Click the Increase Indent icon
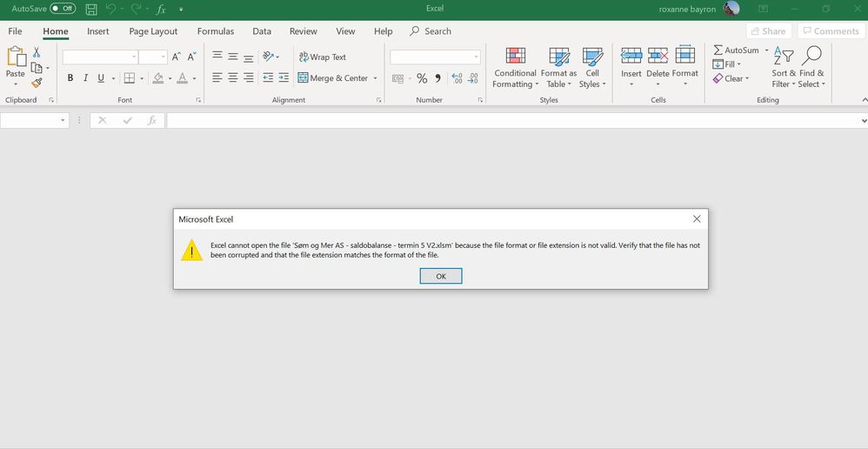Image resolution: width=868 pixels, height=449 pixels. [284, 78]
